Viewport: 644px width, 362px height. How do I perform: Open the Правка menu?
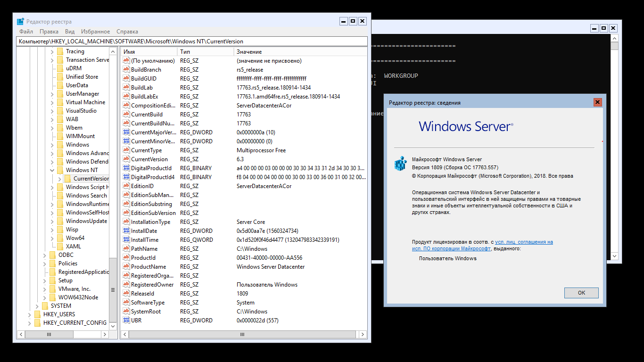pos(49,32)
